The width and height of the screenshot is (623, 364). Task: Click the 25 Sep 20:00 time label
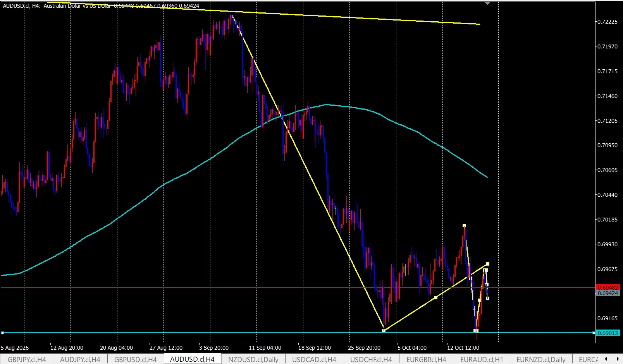(x=364, y=348)
